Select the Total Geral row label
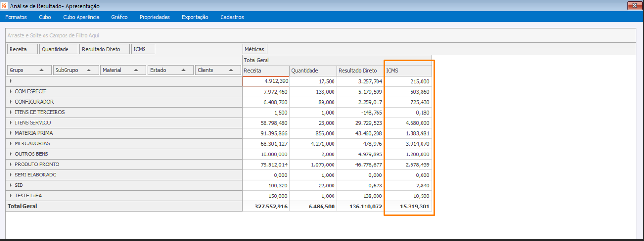This screenshot has height=241, width=644. (x=124, y=206)
